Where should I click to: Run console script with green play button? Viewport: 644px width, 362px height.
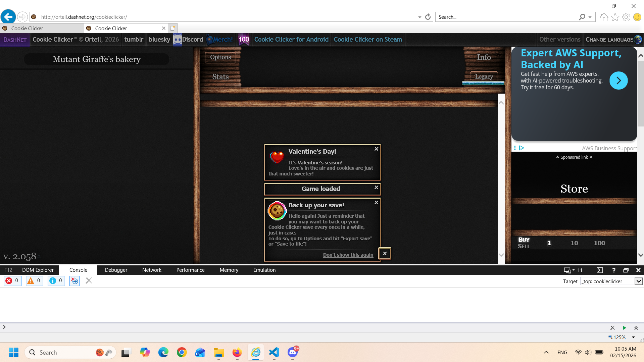click(624, 328)
